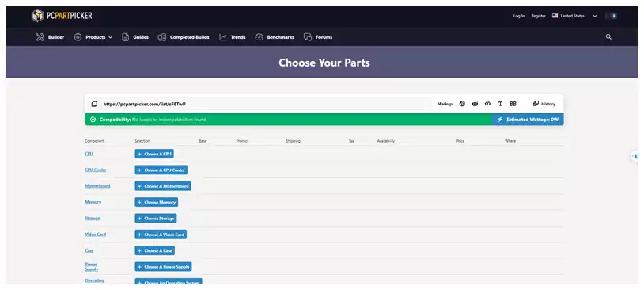This screenshot has width=644, height=290.
Task: Click Choose A Case button
Action: (154, 250)
